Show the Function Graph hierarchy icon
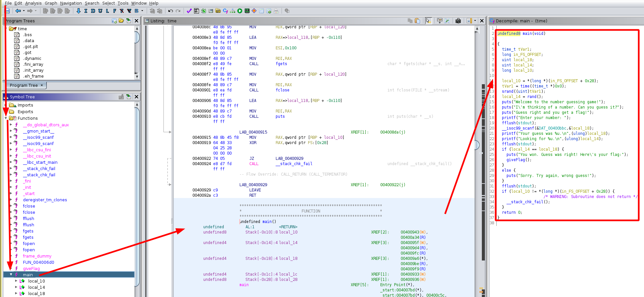This screenshot has height=297, width=644. [x=233, y=11]
